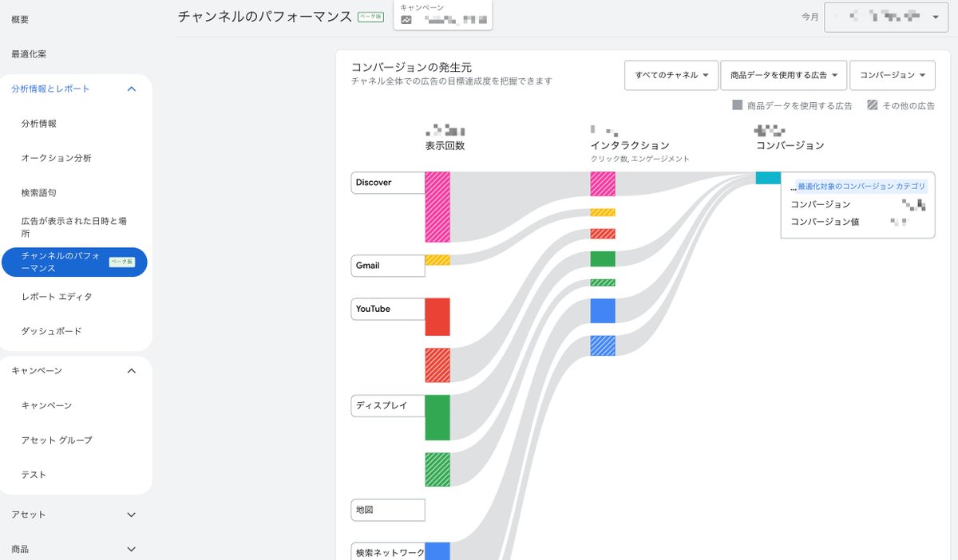Select the 検索ネットワーク channel label
The height and width of the screenshot is (560, 958).
tap(388, 552)
